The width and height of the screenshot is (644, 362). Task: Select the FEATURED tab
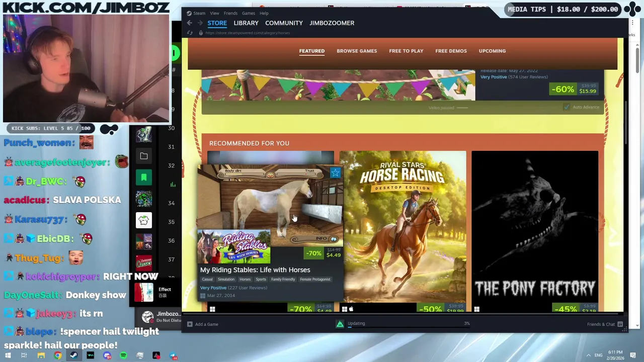click(312, 51)
